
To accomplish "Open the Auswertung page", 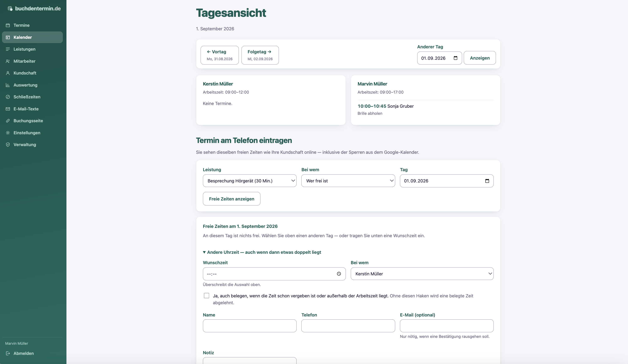I will (32, 85).
